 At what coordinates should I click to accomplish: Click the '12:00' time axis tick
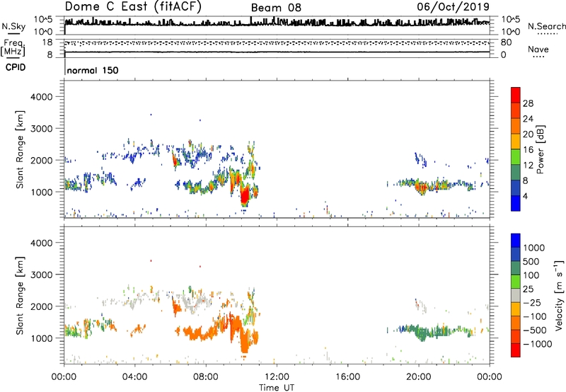277,377
